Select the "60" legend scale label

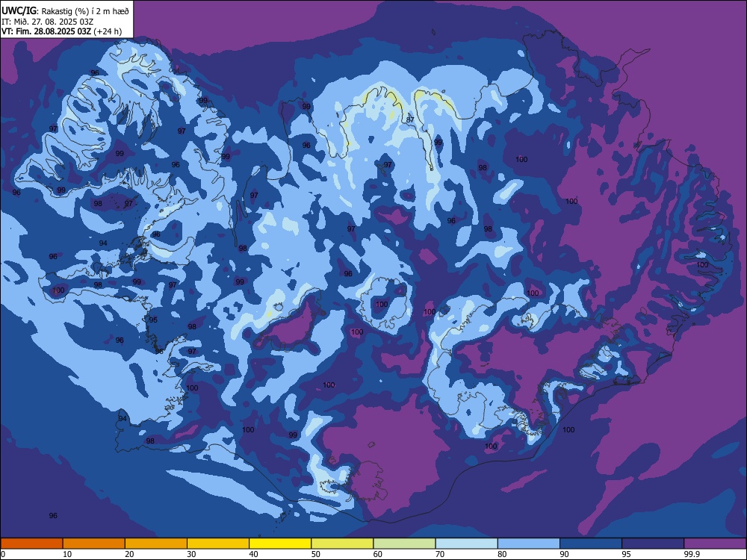click(378, 554)
